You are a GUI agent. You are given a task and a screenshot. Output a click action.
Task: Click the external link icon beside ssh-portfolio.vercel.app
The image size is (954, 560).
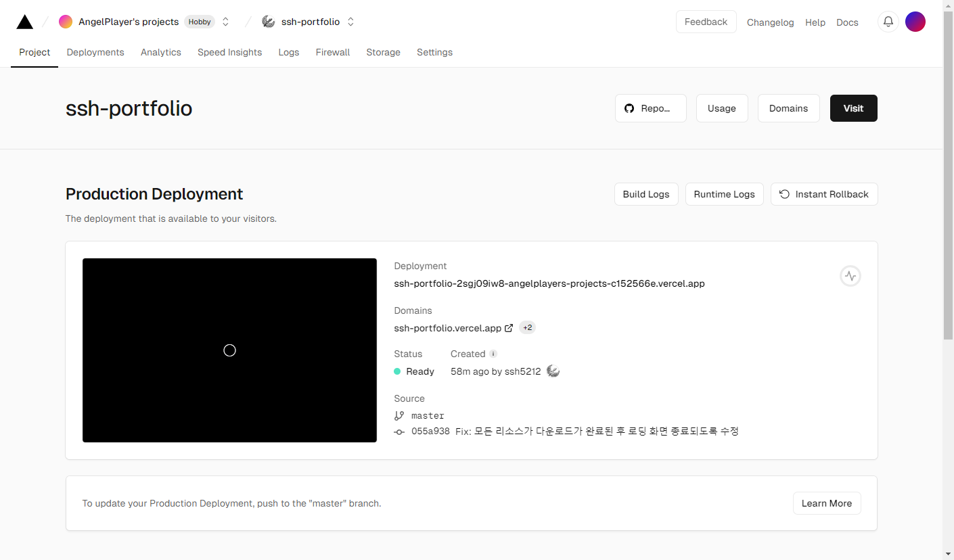pos(509,328)
